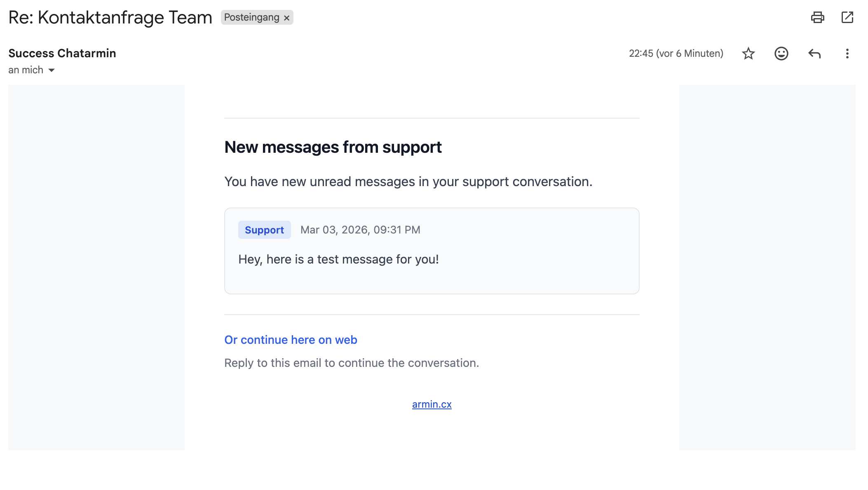
Task: Click the 'Reply to this email' footer text
Action: 351,363
